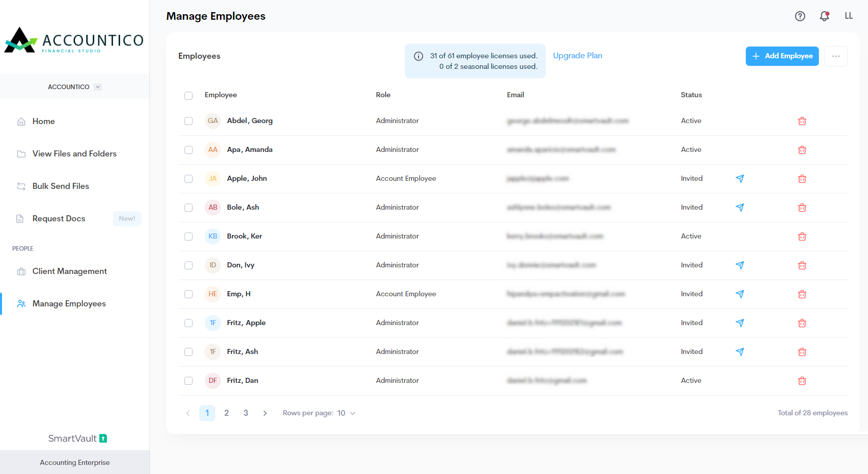Open the notifications bell icon
The width and height of the screenshot is (868, 474).
[824, 16]
